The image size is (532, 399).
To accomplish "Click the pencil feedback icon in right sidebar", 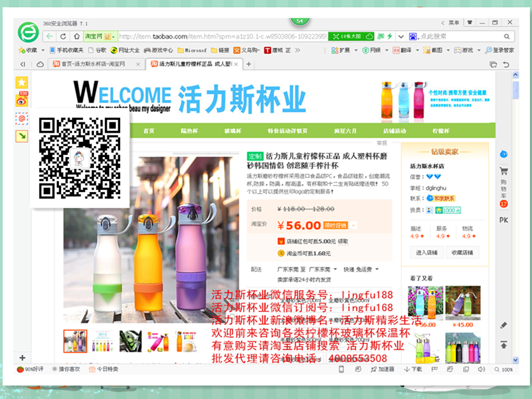I will click(504, 325).
